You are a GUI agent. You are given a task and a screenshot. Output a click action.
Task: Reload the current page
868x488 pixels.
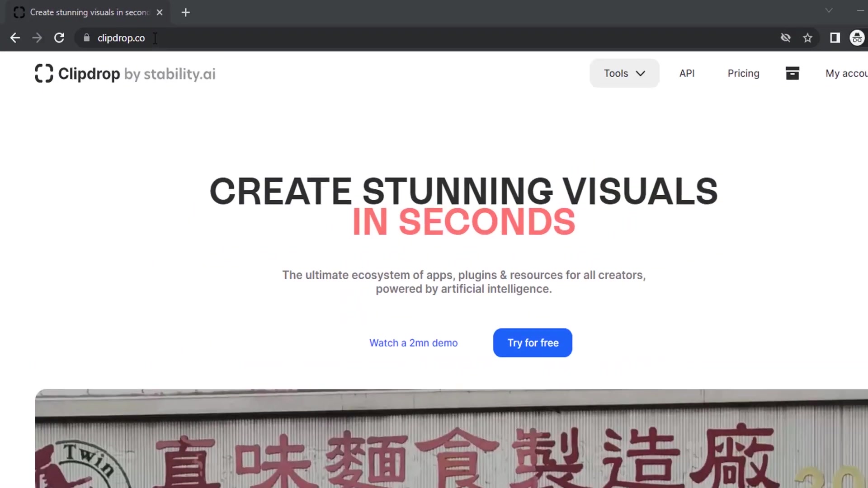(59, 38)
